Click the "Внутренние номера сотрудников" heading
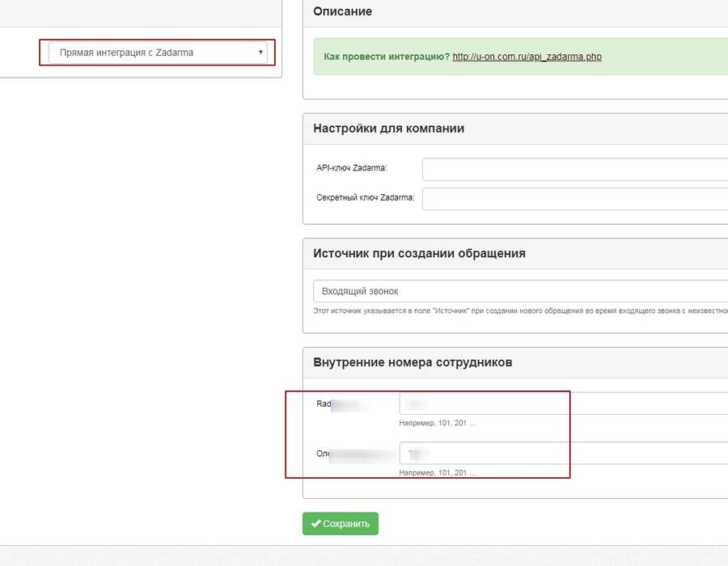 (413, 362)
